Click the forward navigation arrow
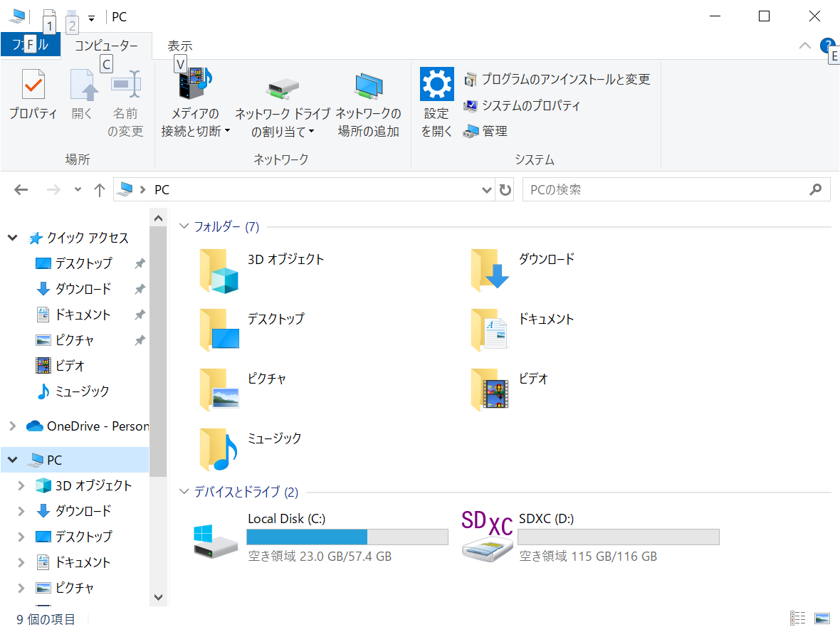 click(53, 189)
